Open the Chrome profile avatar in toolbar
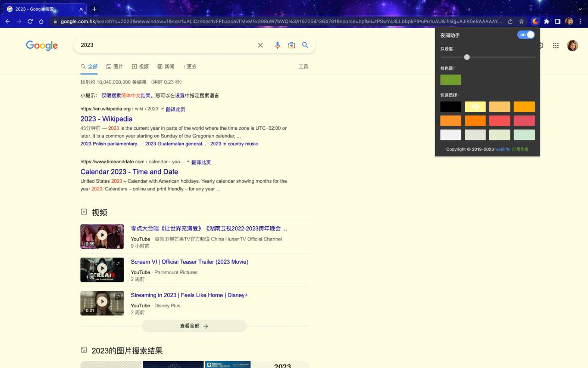588x368 pixels. [x=569, y=21]
